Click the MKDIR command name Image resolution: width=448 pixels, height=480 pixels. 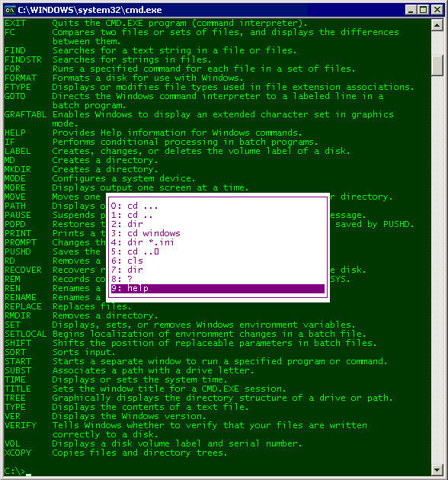(18, 170)
